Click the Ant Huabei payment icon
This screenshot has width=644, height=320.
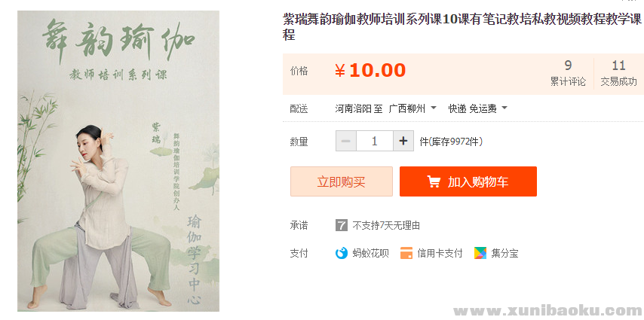342,253
